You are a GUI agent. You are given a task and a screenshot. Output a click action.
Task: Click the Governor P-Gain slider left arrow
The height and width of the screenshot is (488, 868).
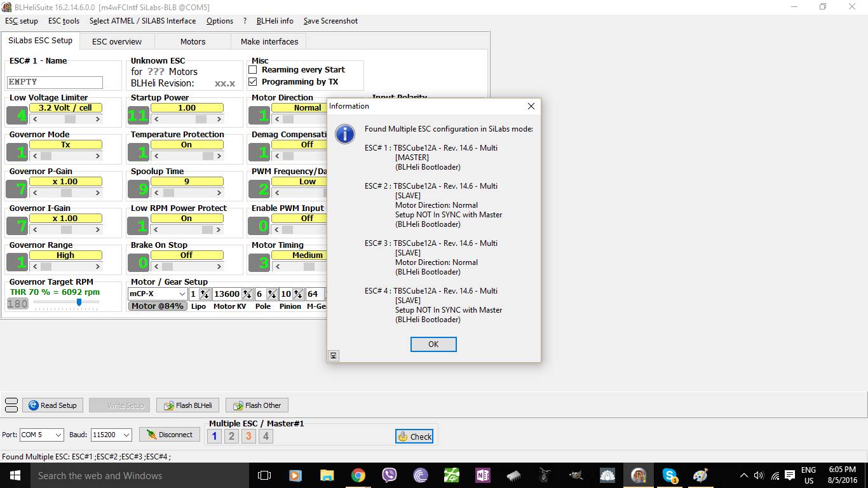(35, 193)
